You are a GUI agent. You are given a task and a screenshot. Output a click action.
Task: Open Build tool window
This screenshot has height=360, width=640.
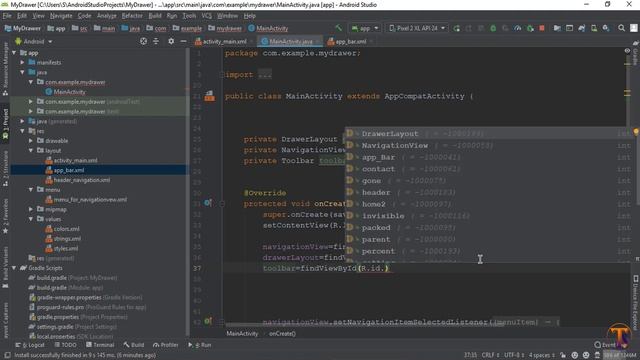pyautogui.click(x=133, y=345)
